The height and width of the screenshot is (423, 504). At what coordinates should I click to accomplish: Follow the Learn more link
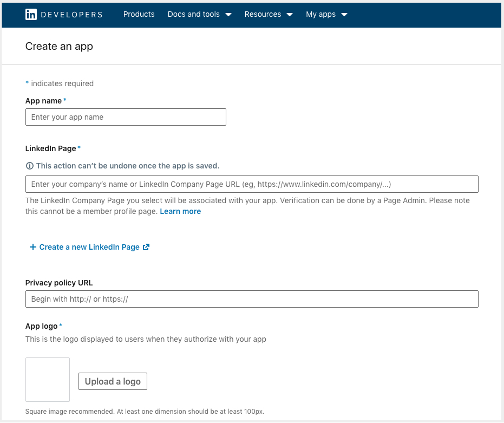point(180,211)
